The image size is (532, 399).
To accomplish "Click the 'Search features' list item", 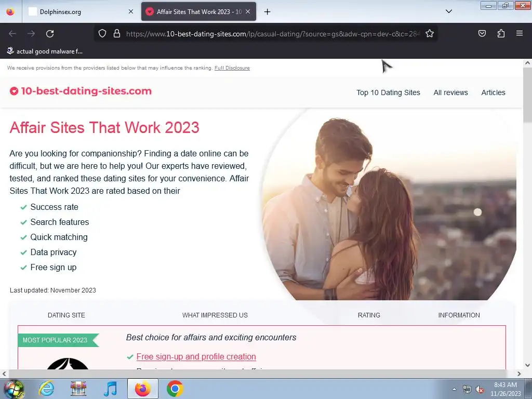I will (60, 222).
